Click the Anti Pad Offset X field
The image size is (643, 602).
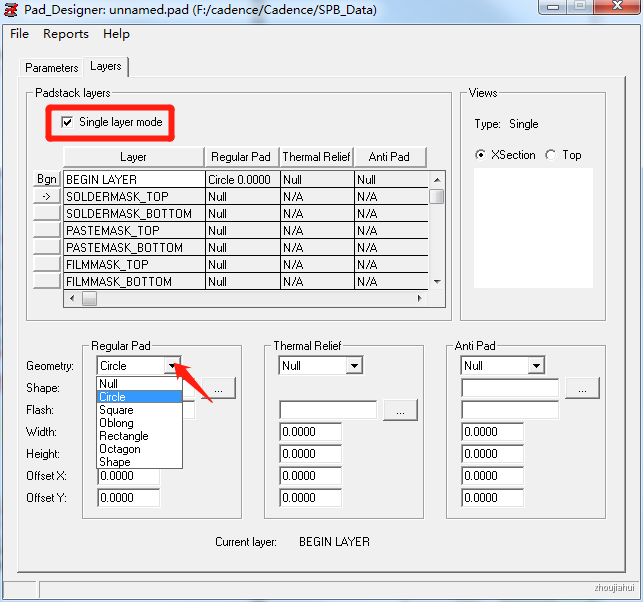pos(493,476)
